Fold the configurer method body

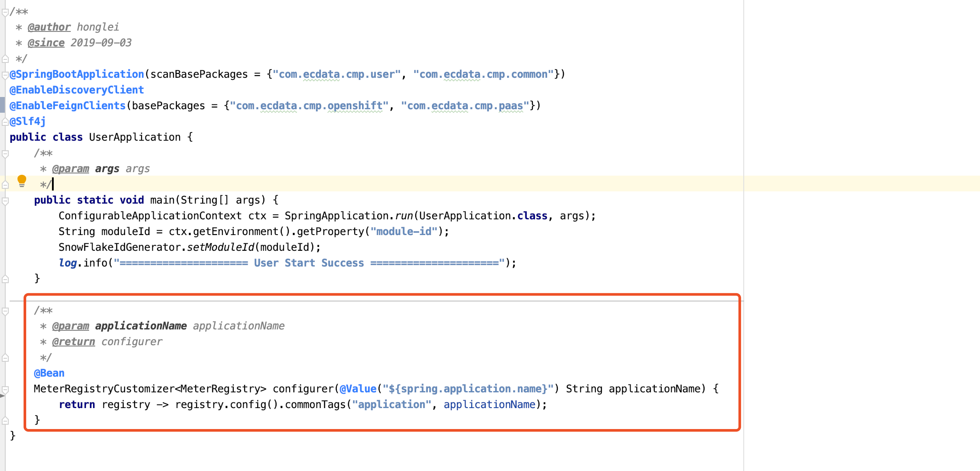[x=5, y=389]
